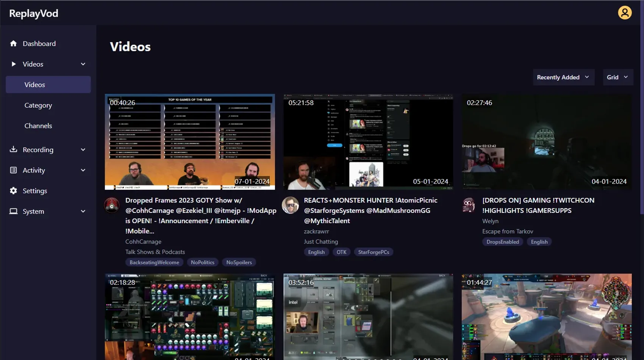Screen dimensions: 644x360
Task: Collapse the Videos sidebar section chevron
Action: click(83, 64)
